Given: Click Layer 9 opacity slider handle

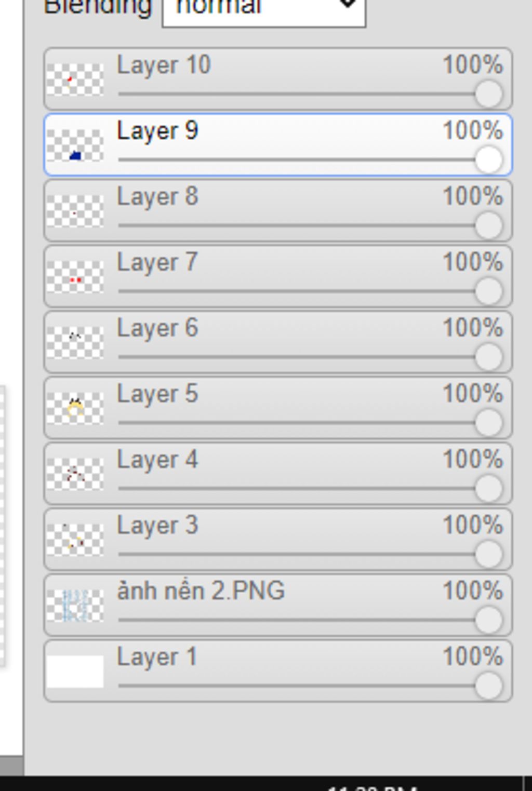Looking at the screenshot, I should 488,159.
